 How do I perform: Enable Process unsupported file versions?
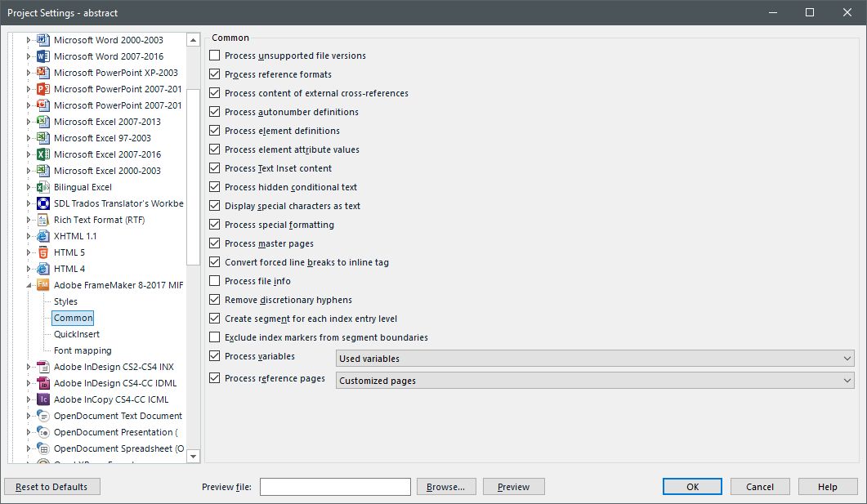click(x=215, y=56)
